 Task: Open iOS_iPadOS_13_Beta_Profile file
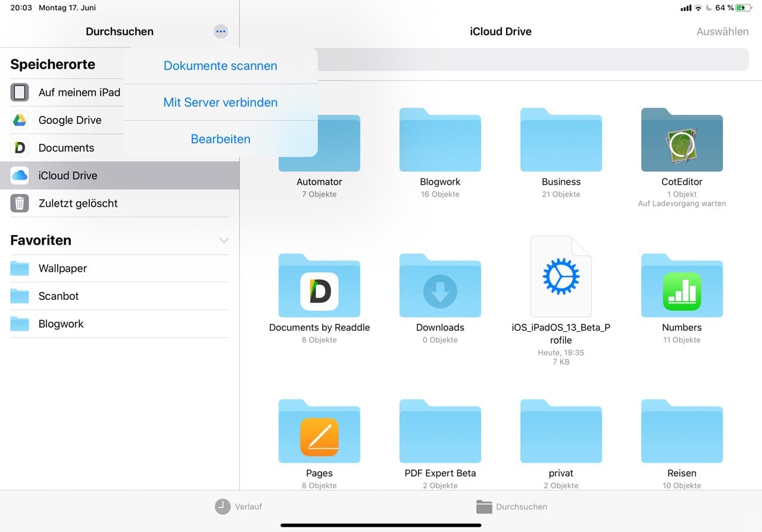(561, 301)
